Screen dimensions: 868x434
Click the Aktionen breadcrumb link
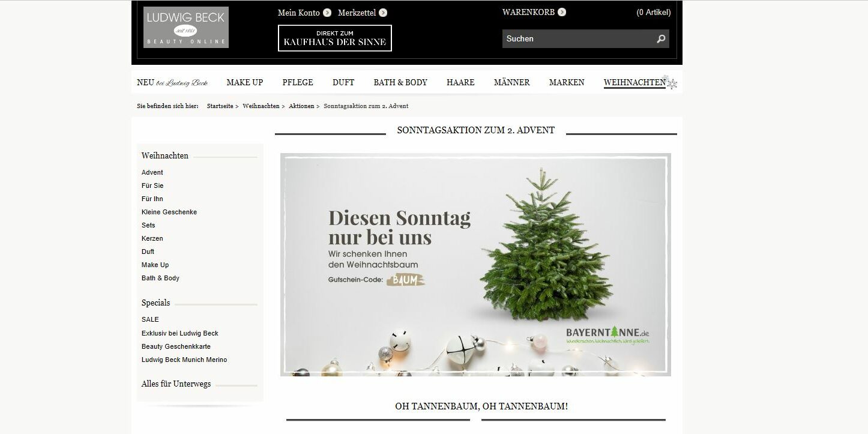pos(301,106)
